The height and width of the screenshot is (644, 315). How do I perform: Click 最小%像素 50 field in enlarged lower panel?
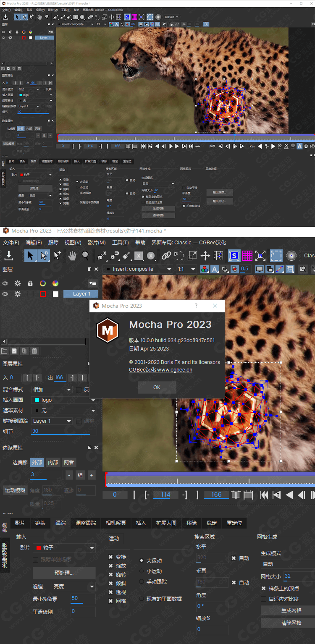(x=83, y=599)
